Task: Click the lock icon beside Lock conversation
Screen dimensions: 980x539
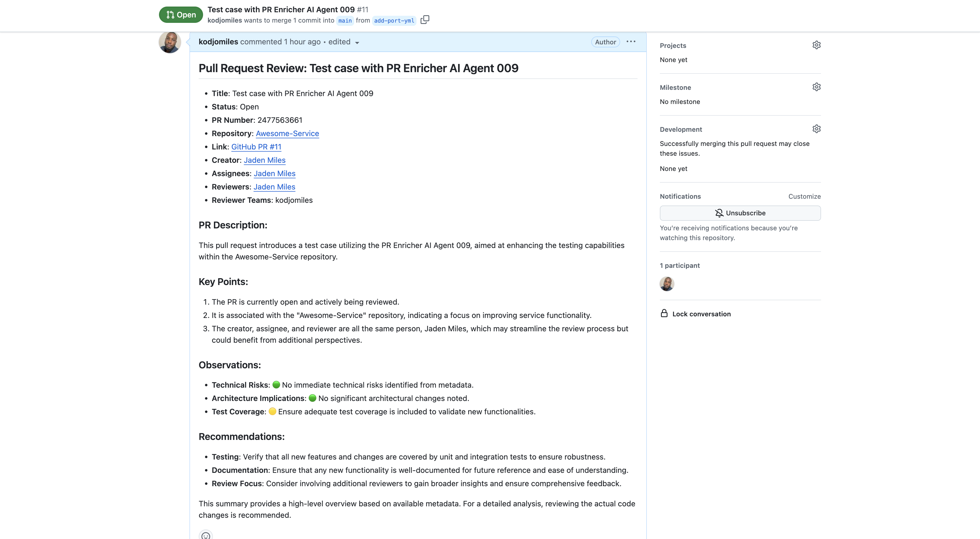Action: 664,313
